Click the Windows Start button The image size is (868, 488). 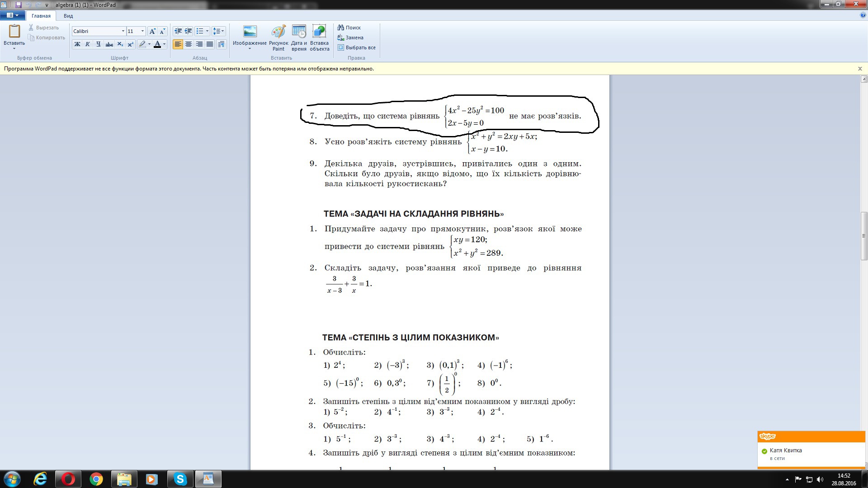pos(12,479)
